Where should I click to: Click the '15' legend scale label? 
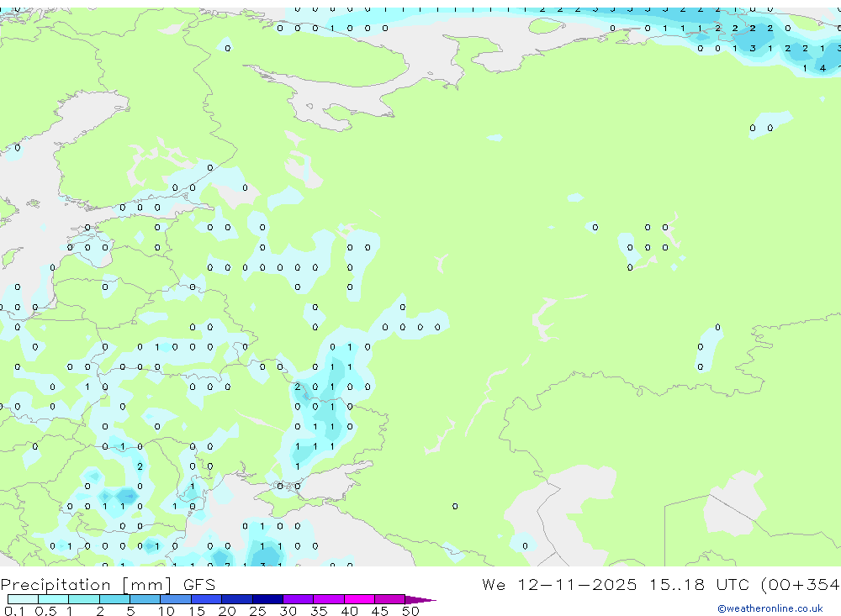click(x=197, y=611)
